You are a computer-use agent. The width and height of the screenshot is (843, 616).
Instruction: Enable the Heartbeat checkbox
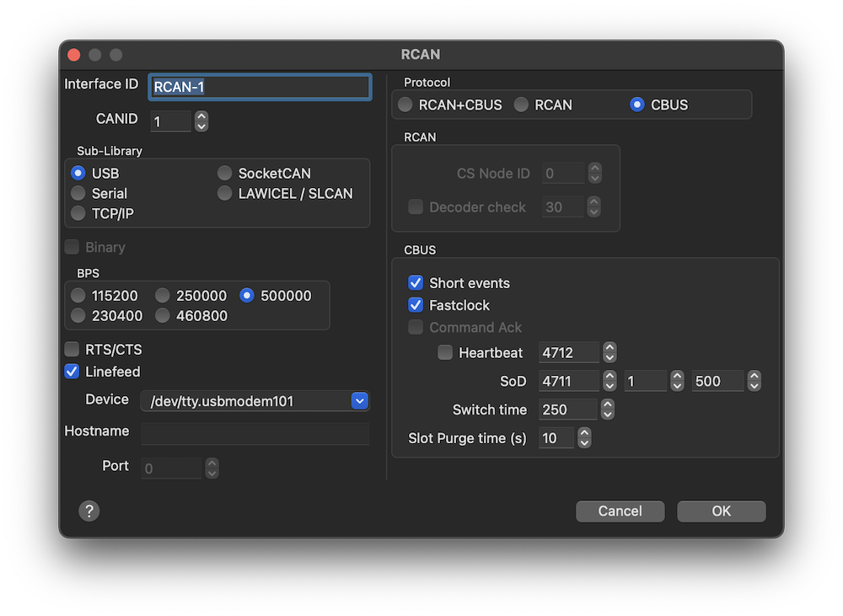point(445,353)
